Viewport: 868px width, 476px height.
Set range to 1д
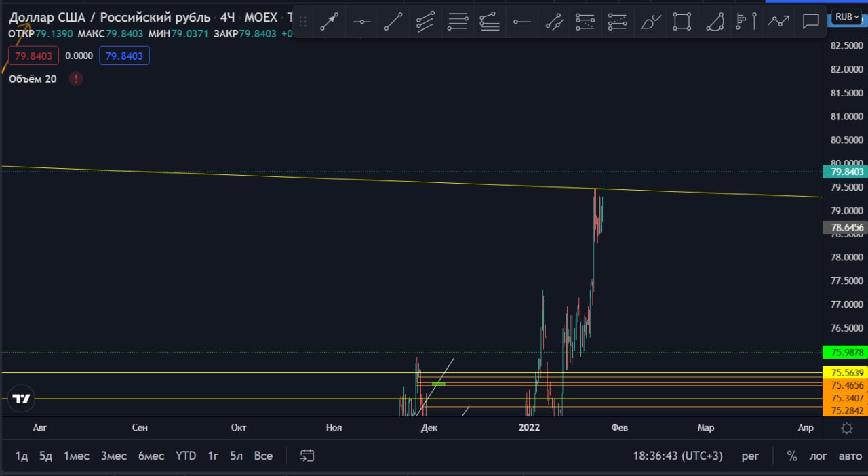tap(22, 456)
